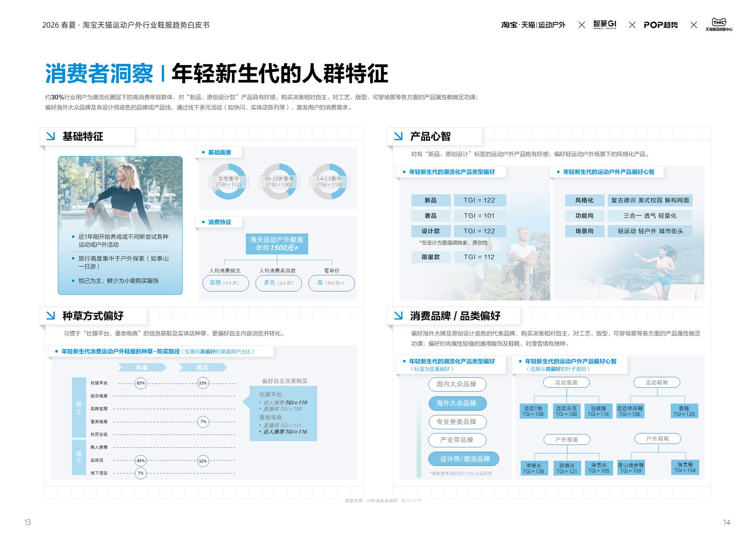Click the arrow icon next to 产品心智
This screenshot has width=756, height=535.
(x=398, y=136)
